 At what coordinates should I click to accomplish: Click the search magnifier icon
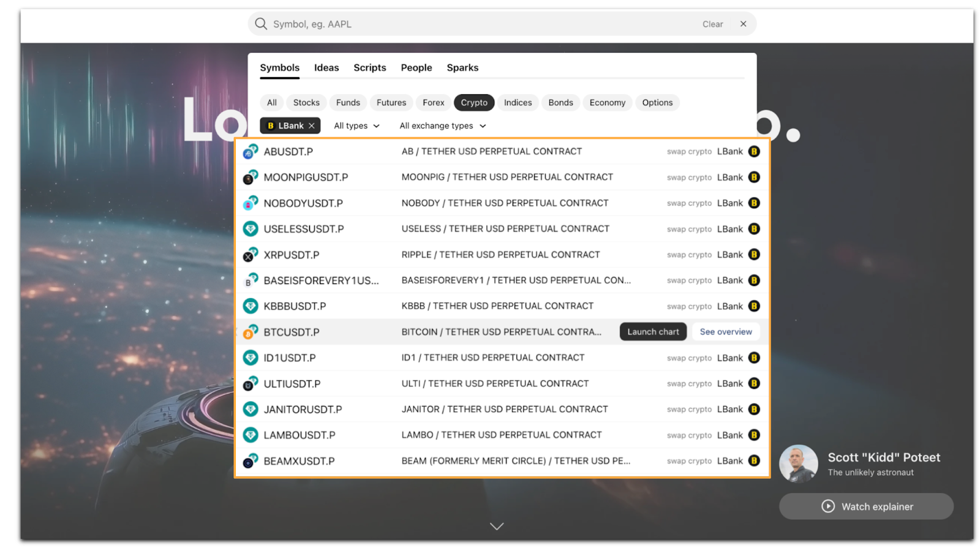pyautogui.click(x=261, y=24)
